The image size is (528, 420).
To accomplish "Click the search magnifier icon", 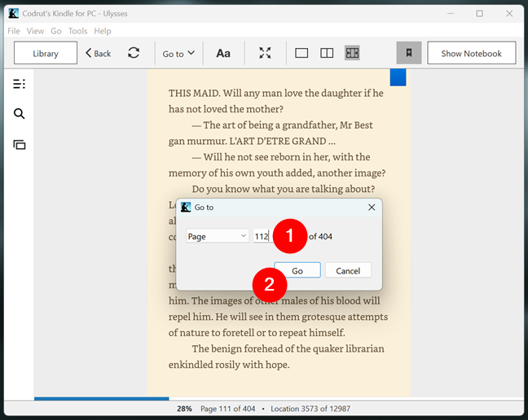I will pyautogui.click(x=19, y=114).
